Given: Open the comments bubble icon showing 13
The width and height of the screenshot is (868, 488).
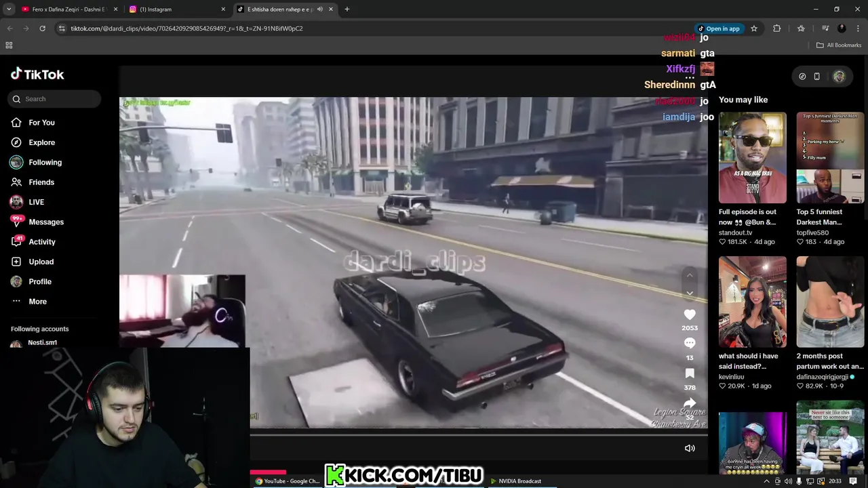Looking at the screenshot, I should pyautogui.click(x=690, y=343).
